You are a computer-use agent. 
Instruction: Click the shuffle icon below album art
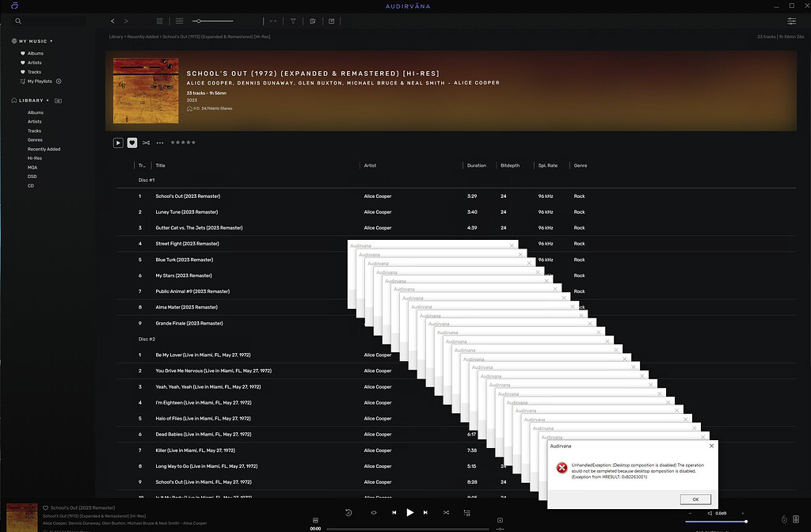coord(146,142)
